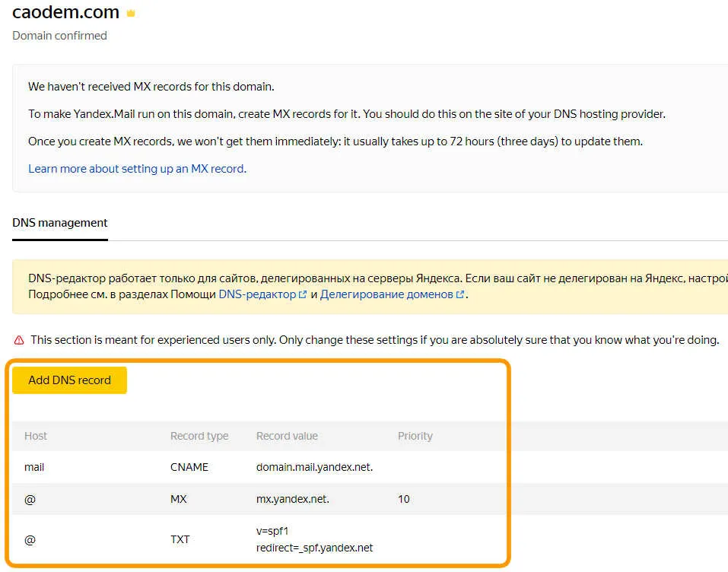Screen dimensions: 728x572
Task: Click the yellow crown icon beside caodem.com
Action: [131, 14]
